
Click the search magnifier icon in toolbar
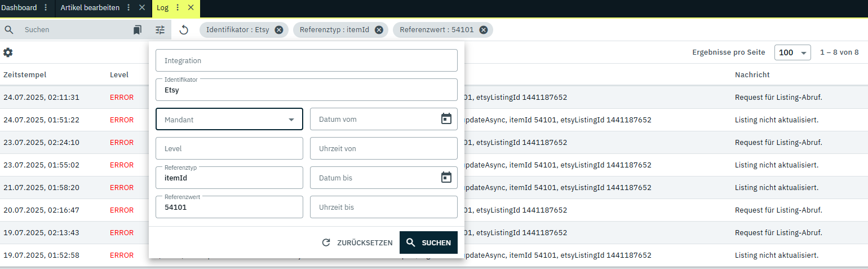9,30
